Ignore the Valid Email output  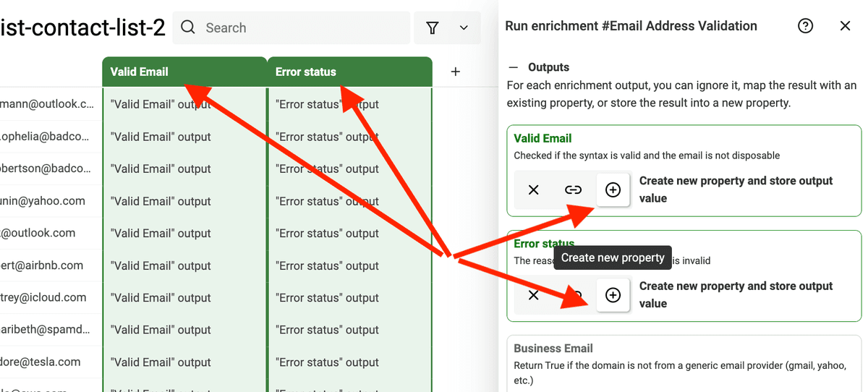533,189
